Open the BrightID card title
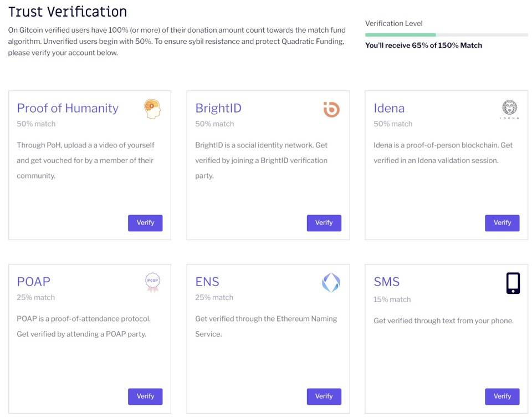 pos(218,108)
